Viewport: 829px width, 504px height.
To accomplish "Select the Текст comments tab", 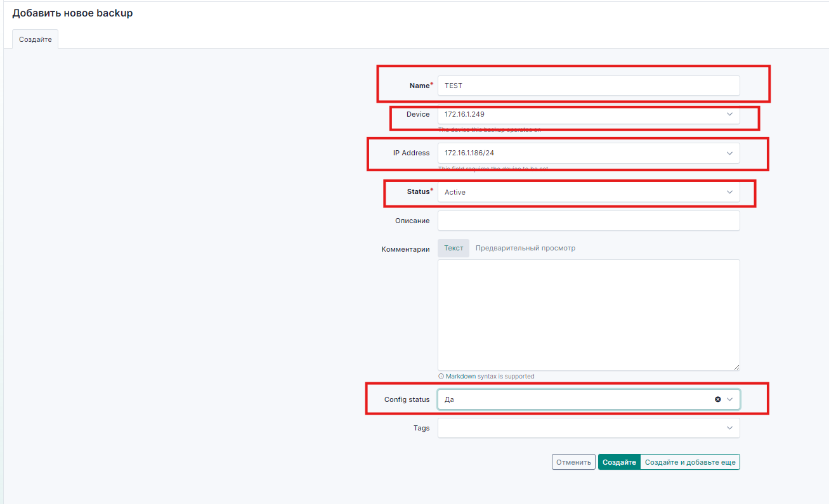I will [x=454, y=248].
